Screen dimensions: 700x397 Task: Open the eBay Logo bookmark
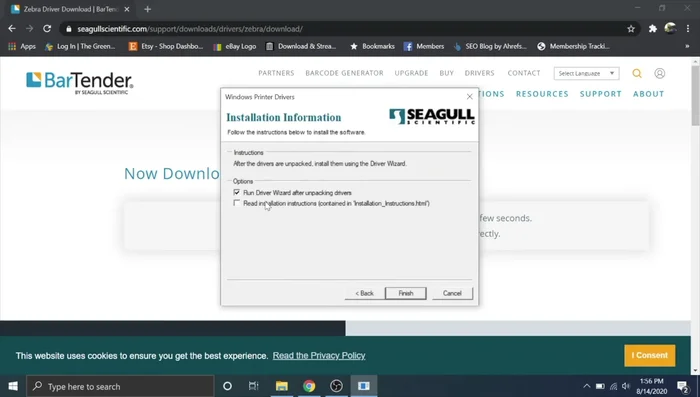[235, 46]
